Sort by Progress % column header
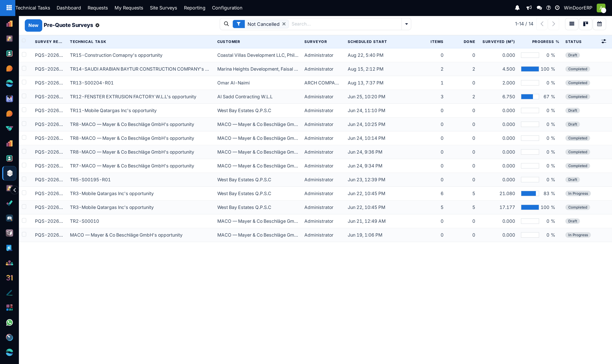This screenshot has height=364, width=612. (546, 42)
